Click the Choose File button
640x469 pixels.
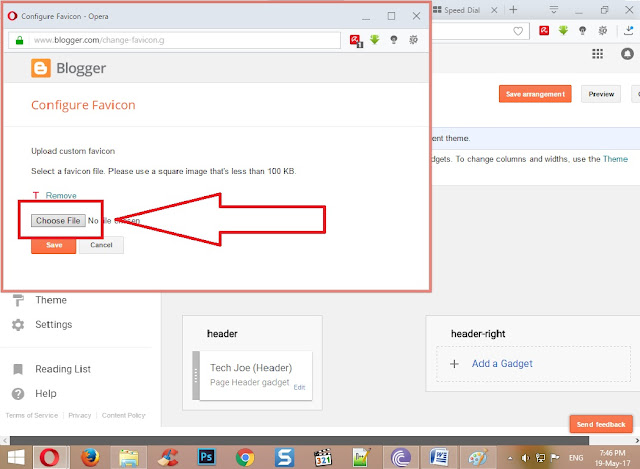coord(58,220)
